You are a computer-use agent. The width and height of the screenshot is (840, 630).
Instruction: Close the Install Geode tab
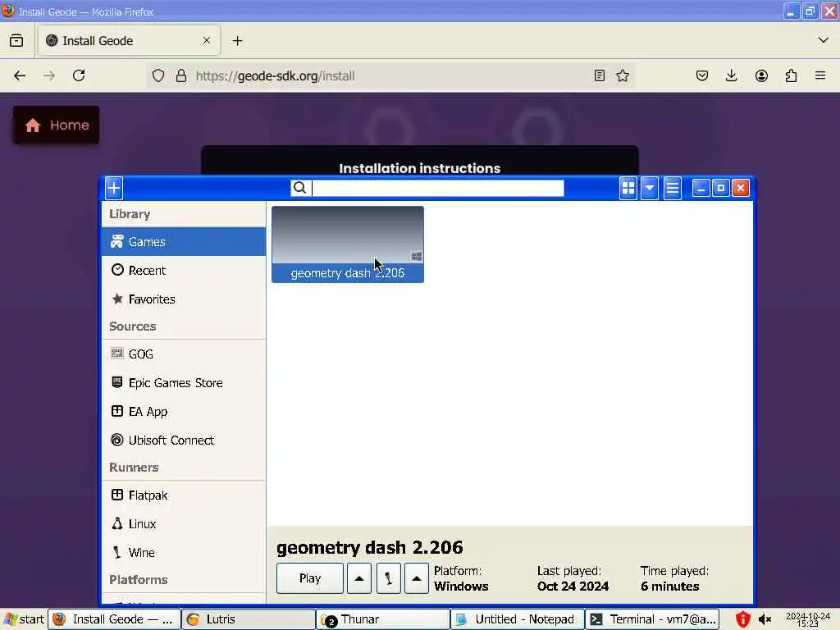[x=206, y=41]
